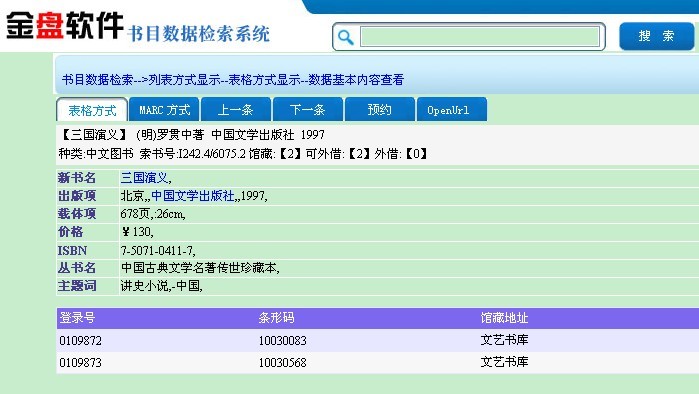The width and height of the screenshot is (699, 394).
Task: Select accession number 0109872
Action: [x=81, y=341]
